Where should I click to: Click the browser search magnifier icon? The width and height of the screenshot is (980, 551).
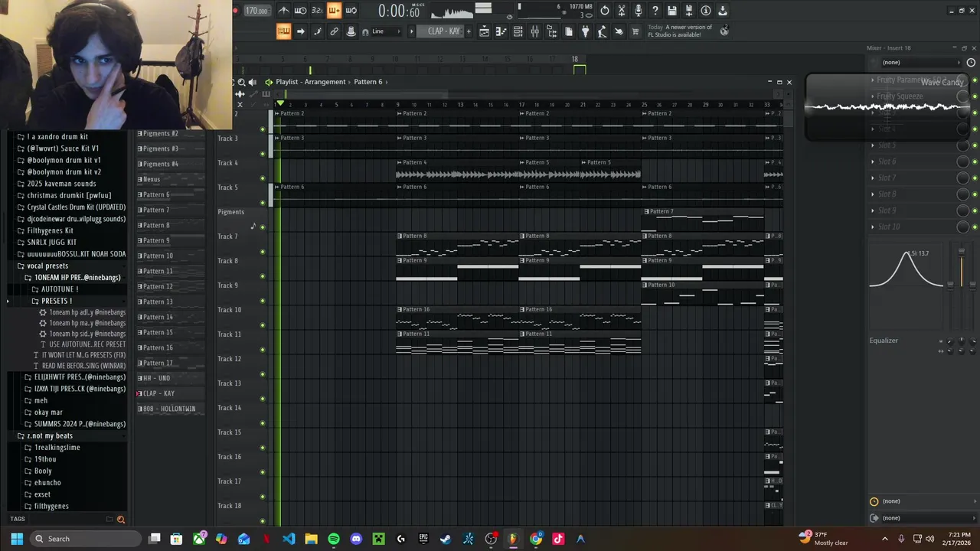coord(120,519)
